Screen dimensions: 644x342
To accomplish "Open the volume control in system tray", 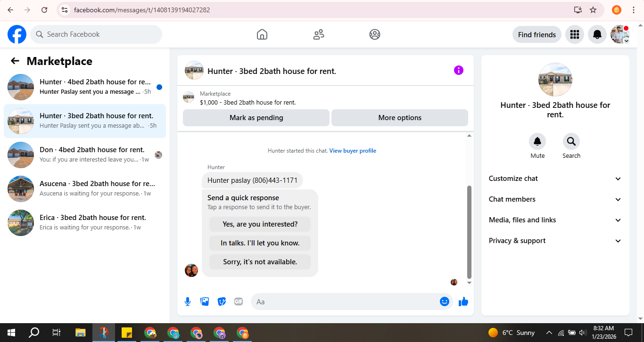I will pos(583,333).
